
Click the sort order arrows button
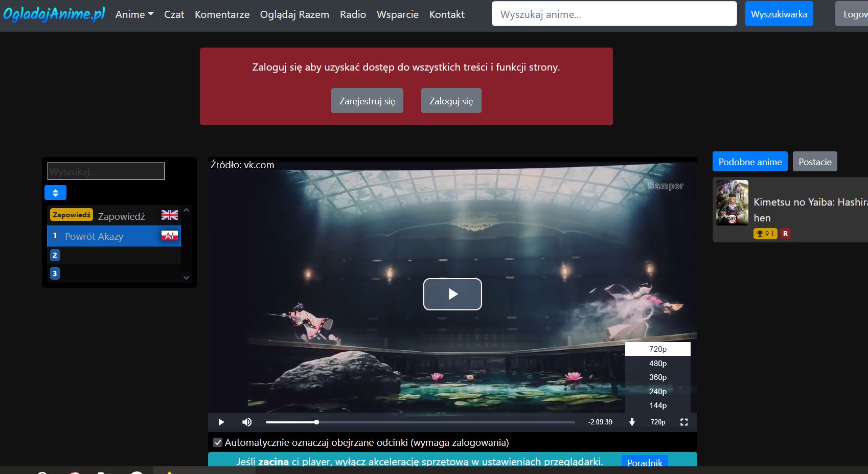point(55,193)
